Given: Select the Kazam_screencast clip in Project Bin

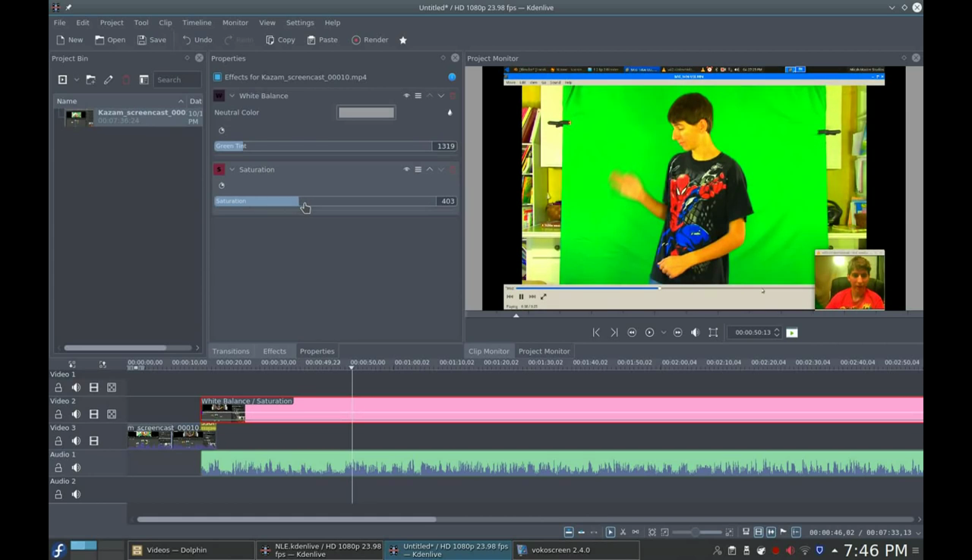Looking at the screenshot, I should [x=128, y=116].
